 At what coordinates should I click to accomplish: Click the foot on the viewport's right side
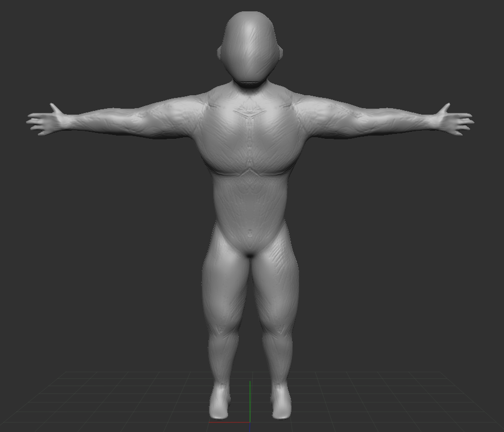pos(281,405)
